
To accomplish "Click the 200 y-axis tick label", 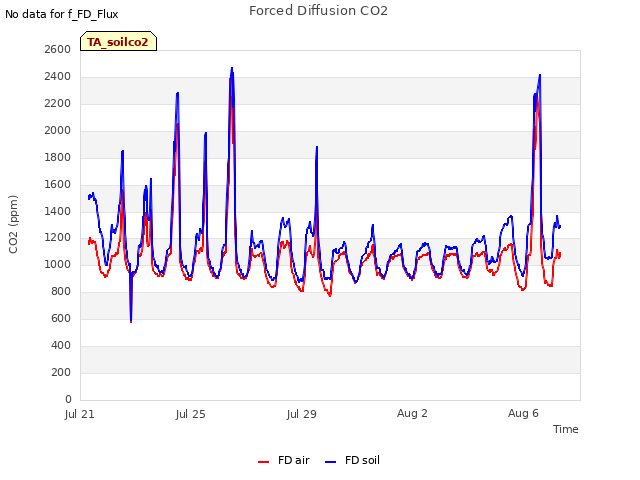I will 61,373.
